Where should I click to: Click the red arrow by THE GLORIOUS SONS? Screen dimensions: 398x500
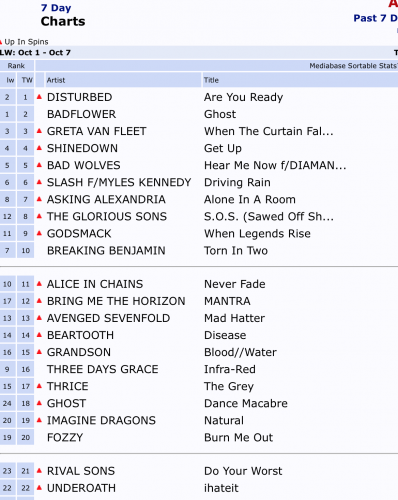[39, 216]
